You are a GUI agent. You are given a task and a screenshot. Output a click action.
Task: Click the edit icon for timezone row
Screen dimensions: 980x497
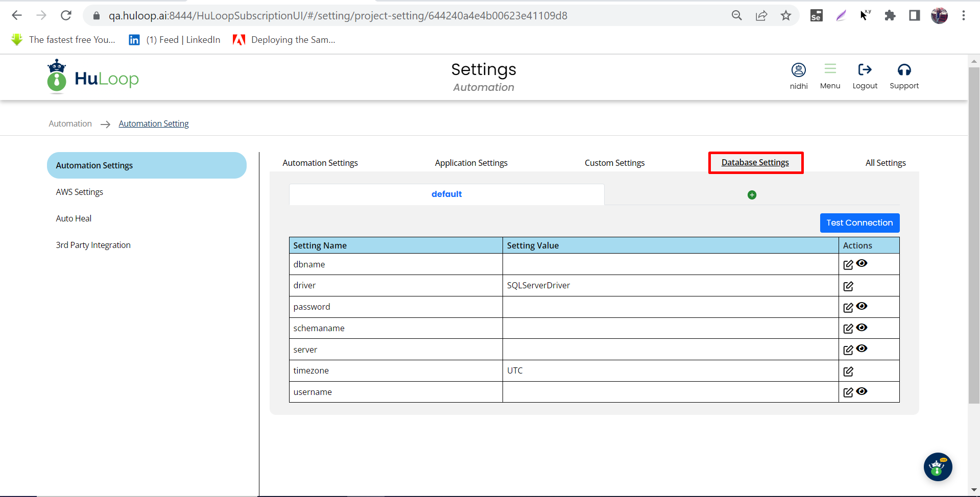[x=848, y=371]
